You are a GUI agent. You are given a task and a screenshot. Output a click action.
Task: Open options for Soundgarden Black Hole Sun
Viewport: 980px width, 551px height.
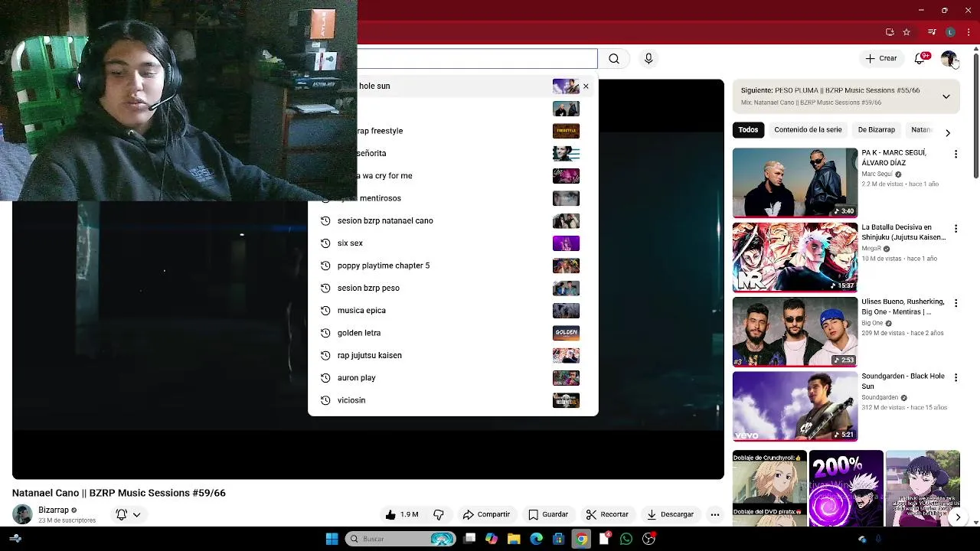pyautogui.click(x=955, y=377)
